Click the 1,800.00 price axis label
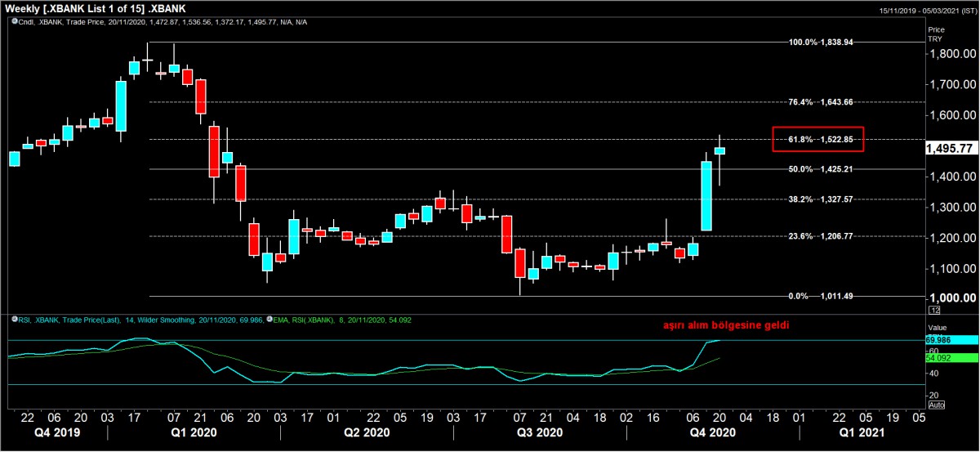 [953, 54]
